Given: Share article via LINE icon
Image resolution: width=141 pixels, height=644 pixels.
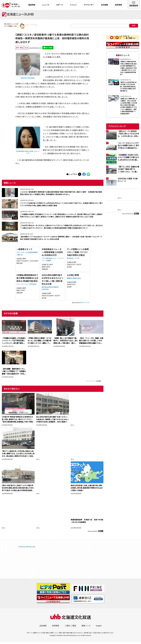Looking at the screenshot, I should point(88,174).
